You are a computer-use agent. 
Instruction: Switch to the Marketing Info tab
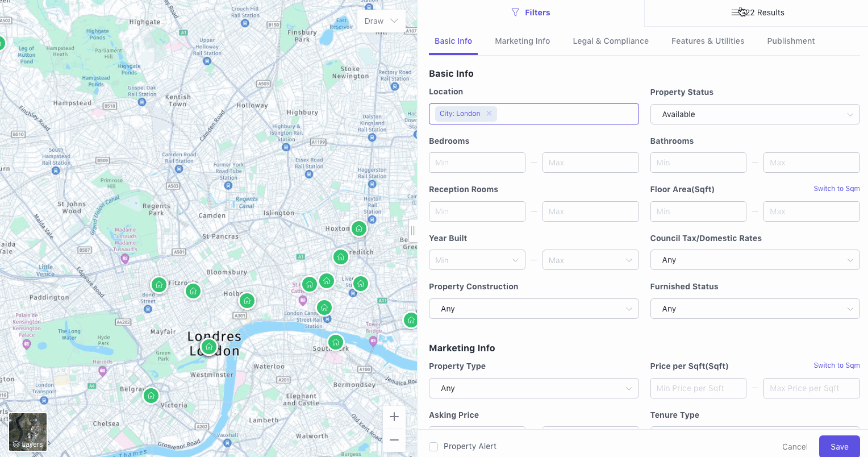(522, 41)
